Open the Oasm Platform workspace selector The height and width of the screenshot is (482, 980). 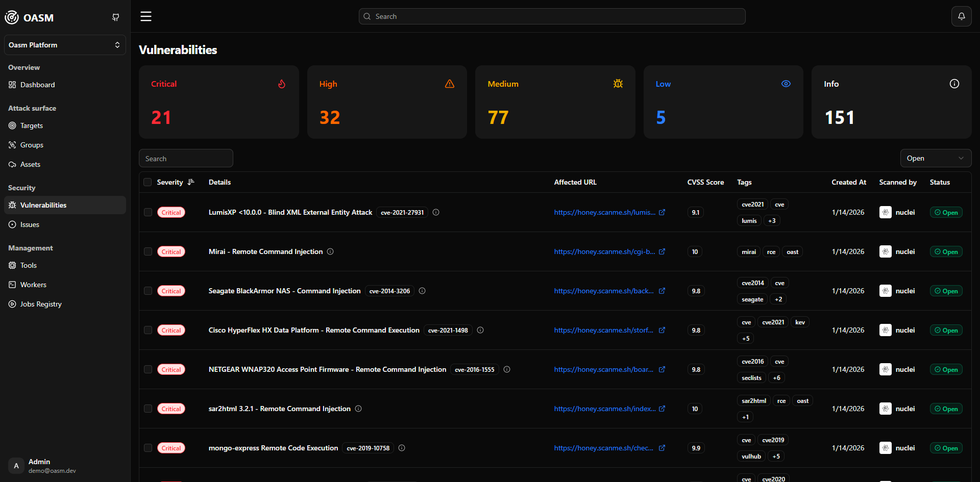coord(65,45)
